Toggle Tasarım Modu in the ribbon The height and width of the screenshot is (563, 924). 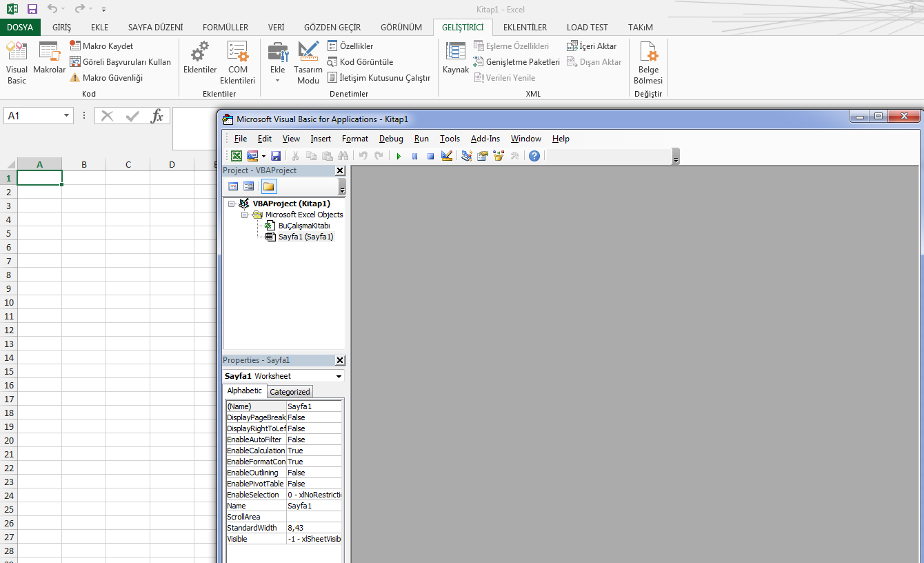pos(308,62)
